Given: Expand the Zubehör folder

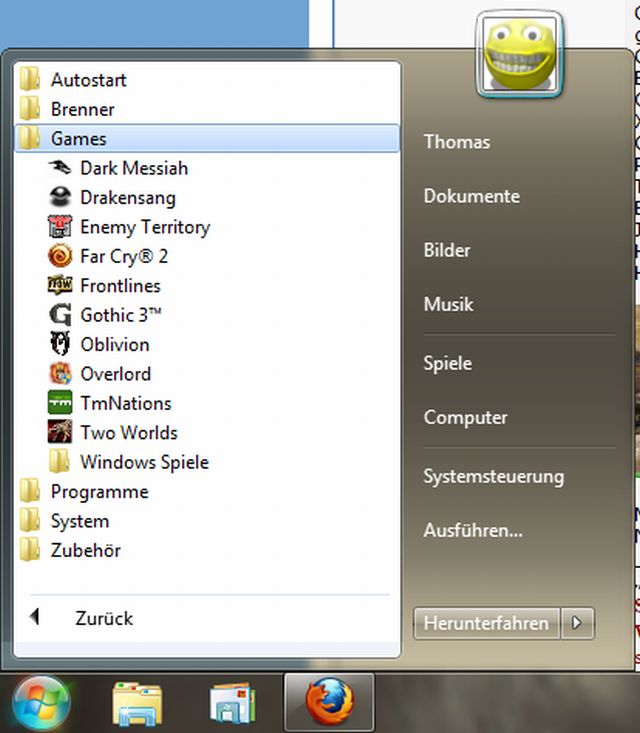Looking at the screenshot, I should (207, 550).
